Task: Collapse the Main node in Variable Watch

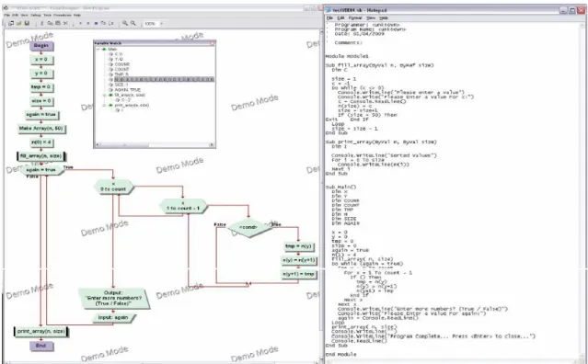Action: 98,49
